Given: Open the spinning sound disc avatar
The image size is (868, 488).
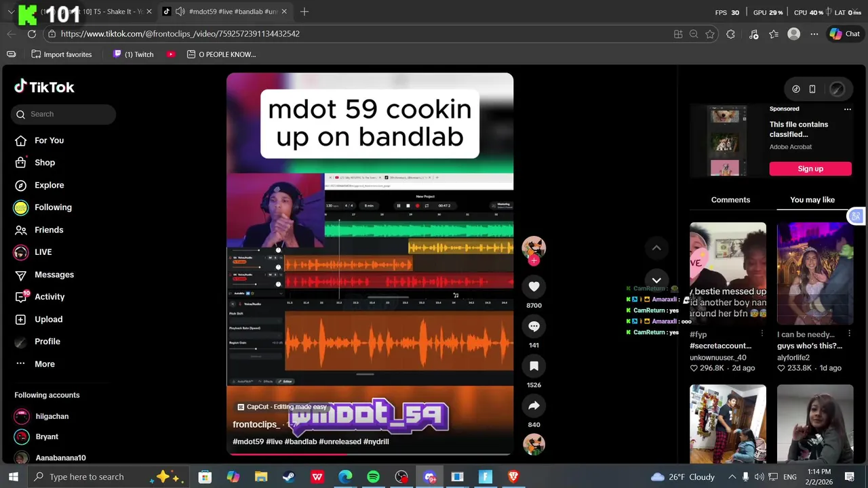Looking at the screenshot, I should point(534,444).
